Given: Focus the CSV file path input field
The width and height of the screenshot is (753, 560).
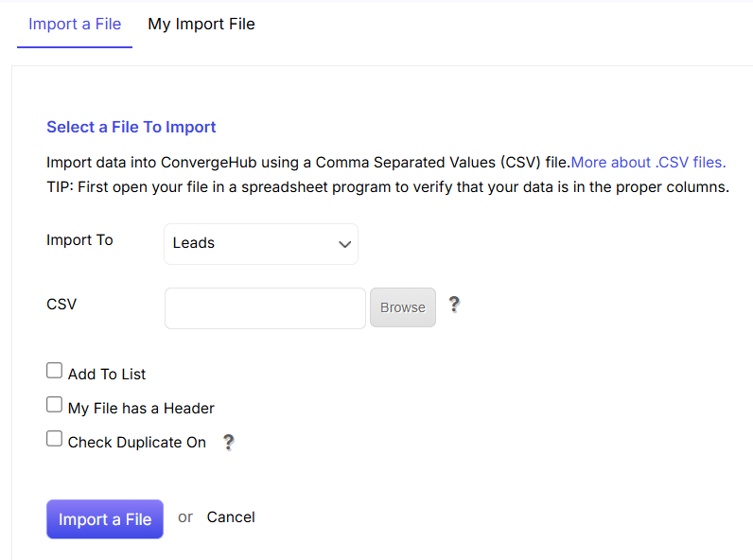Looking at the screenshot, I should 265,308.
